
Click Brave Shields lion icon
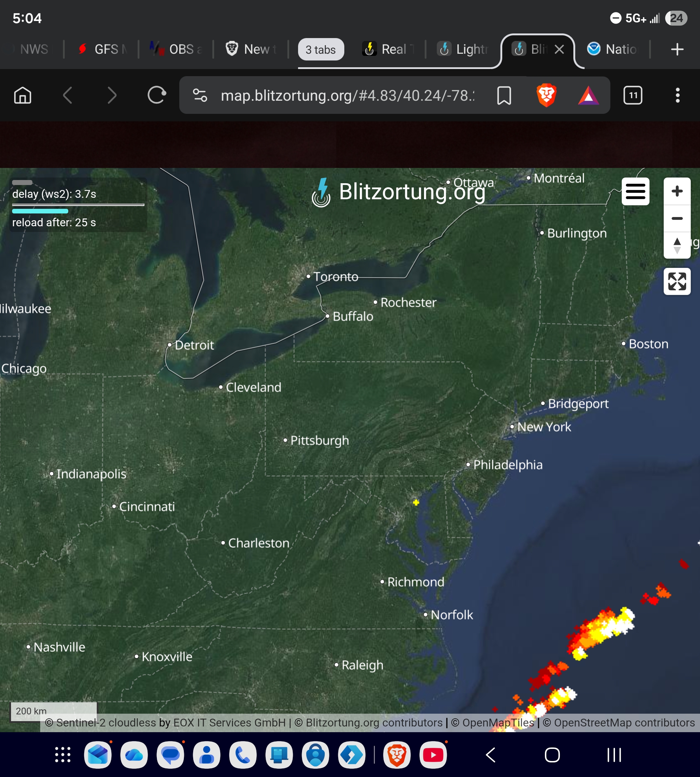pyautogui.click(x=546, y=95)
